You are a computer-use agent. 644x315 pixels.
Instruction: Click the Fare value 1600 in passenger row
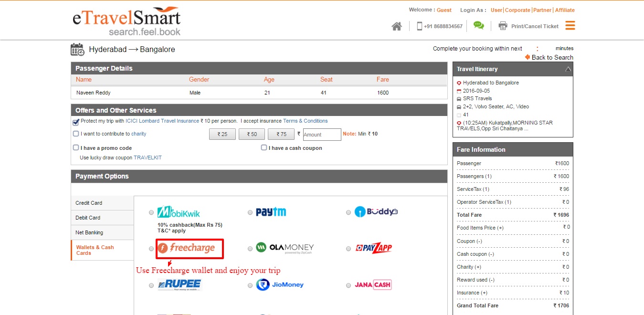coord(383,93)
